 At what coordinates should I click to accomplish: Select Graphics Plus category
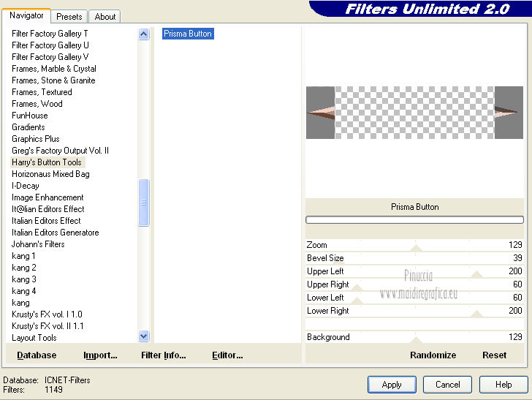pyautogui.click(x=36, y=139)
